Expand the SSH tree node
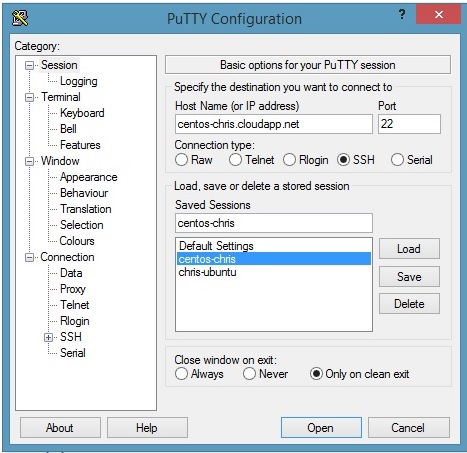 click(49, 337)
